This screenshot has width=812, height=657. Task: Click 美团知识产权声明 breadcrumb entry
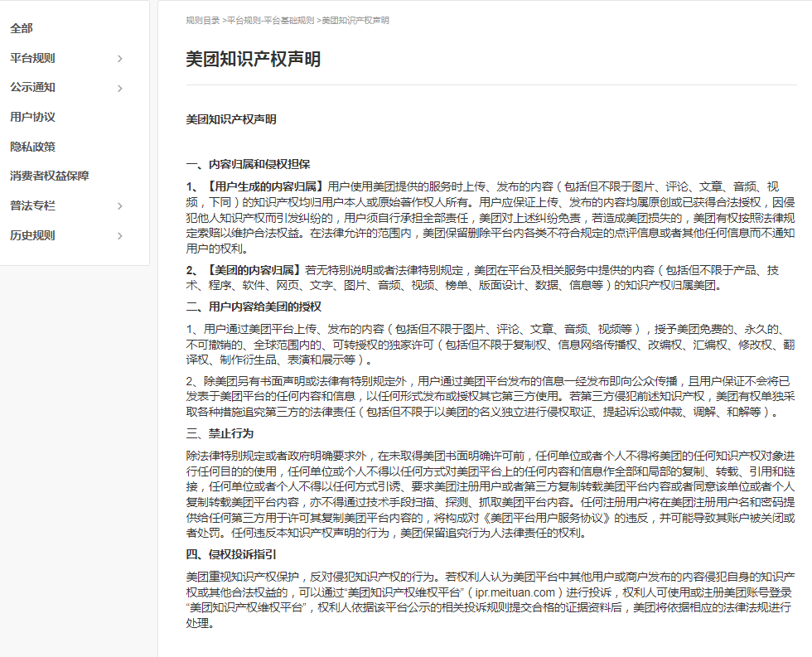tap(355, 20)
